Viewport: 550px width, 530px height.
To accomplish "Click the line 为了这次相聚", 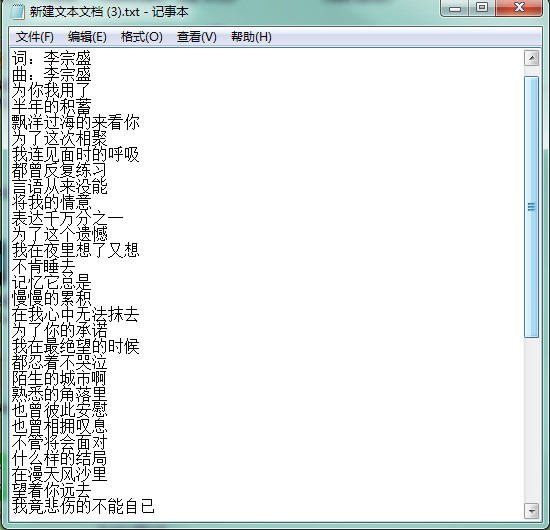I will pos(60,139).
